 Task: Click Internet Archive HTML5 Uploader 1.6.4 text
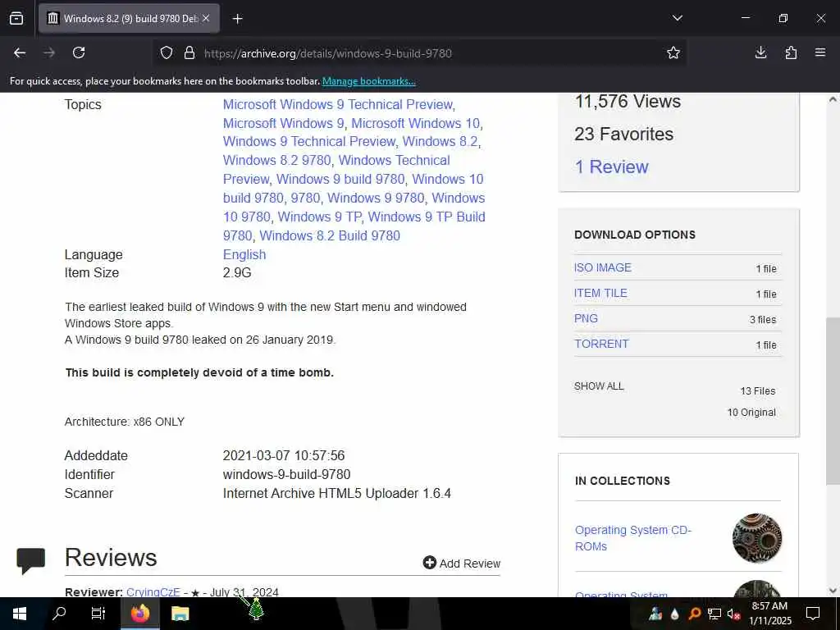click(337, 493)
